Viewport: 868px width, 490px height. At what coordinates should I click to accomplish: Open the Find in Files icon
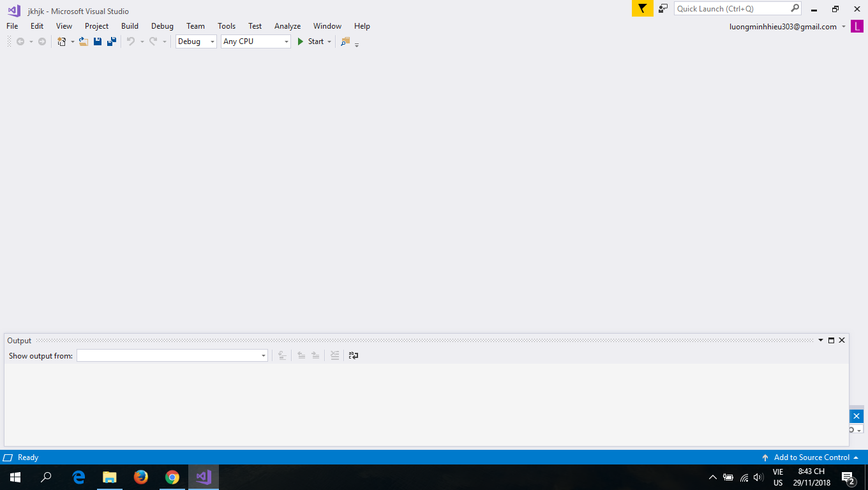click(x=345, y=41)
